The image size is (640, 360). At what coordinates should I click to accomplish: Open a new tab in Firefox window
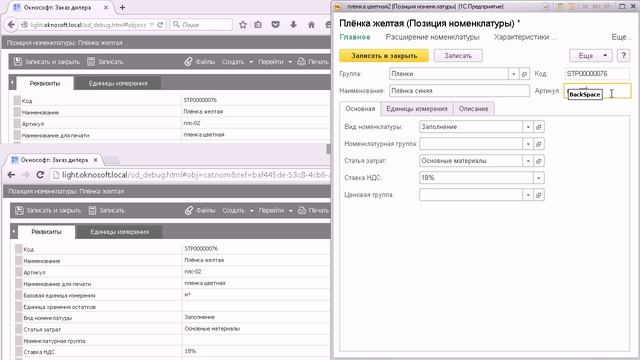pos(122,7)
